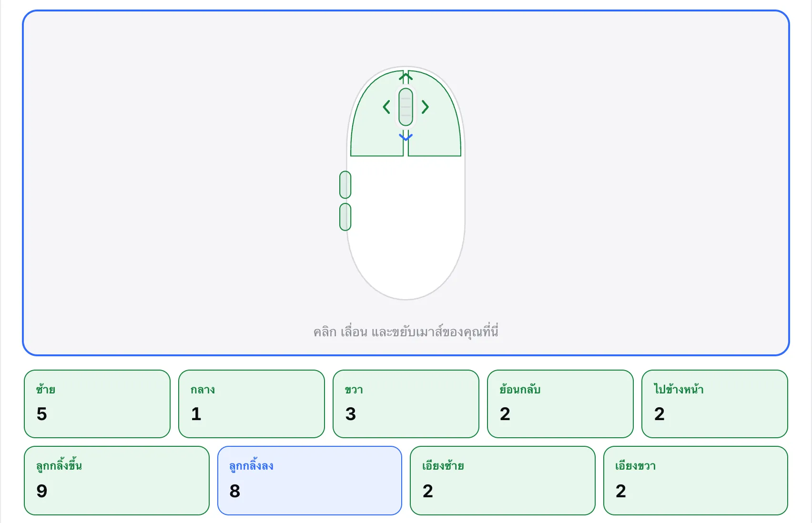Click the tilt left chevron by wheel

(x=386, y=107)
